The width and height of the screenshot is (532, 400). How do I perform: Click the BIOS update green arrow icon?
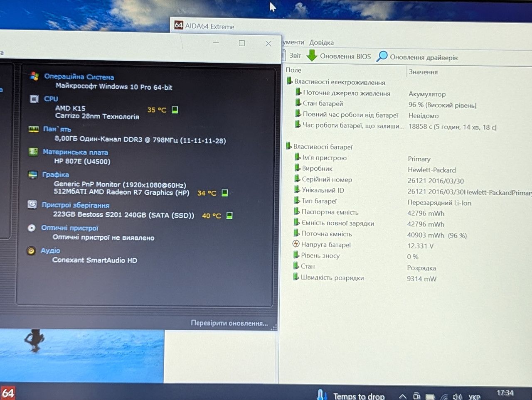(312, 55)
